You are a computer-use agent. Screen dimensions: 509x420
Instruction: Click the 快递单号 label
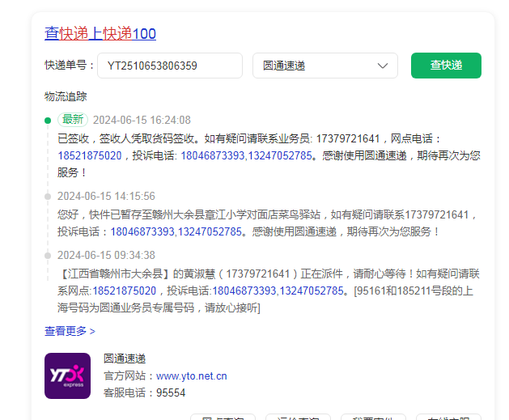point(69,66)
